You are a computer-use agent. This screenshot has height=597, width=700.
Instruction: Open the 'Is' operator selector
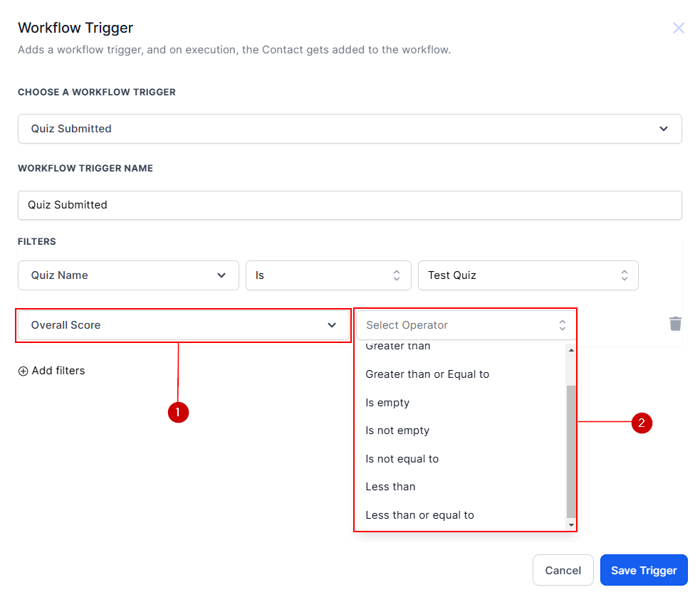328,275
